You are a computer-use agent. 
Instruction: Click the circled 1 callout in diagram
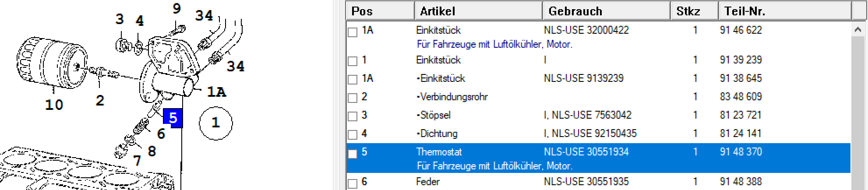(x=215, y=123)
